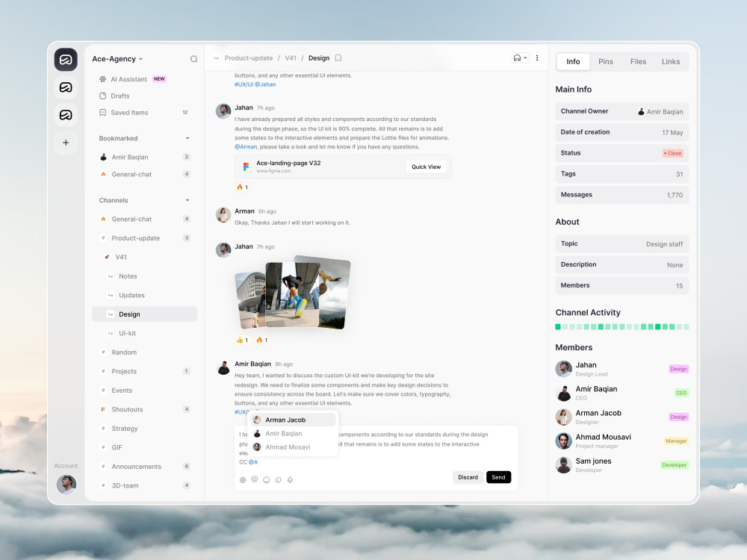Click Product-update in the breadcrumb
The width and height of the screenshot is (747, 560).
[248, 58]
